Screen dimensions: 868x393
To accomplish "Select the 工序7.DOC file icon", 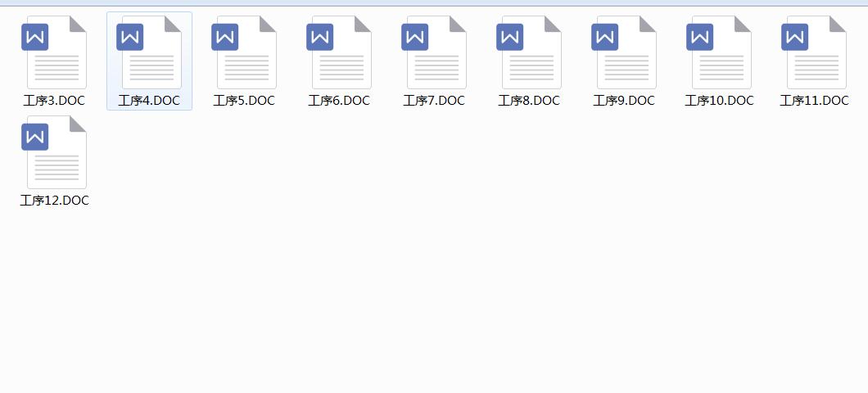I will point(435,52).
